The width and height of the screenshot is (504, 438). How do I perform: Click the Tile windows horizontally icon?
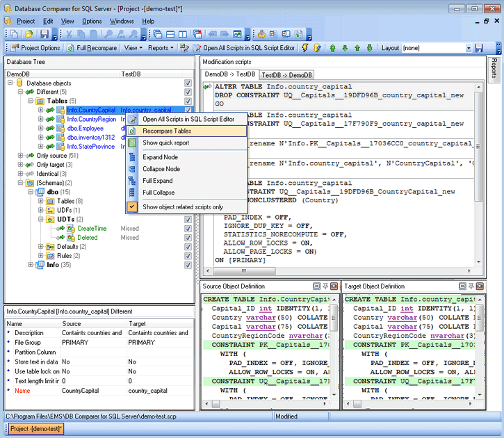[x=170, y=34]
